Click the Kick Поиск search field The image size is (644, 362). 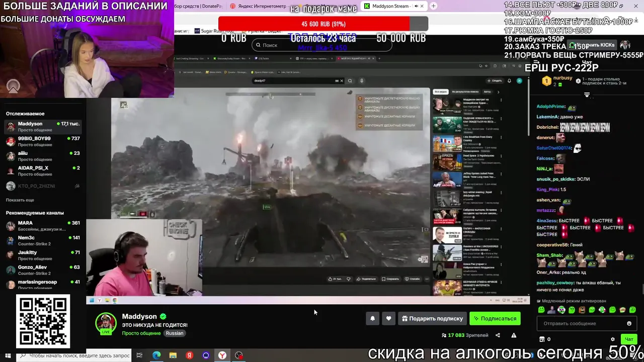pos(322,45)
